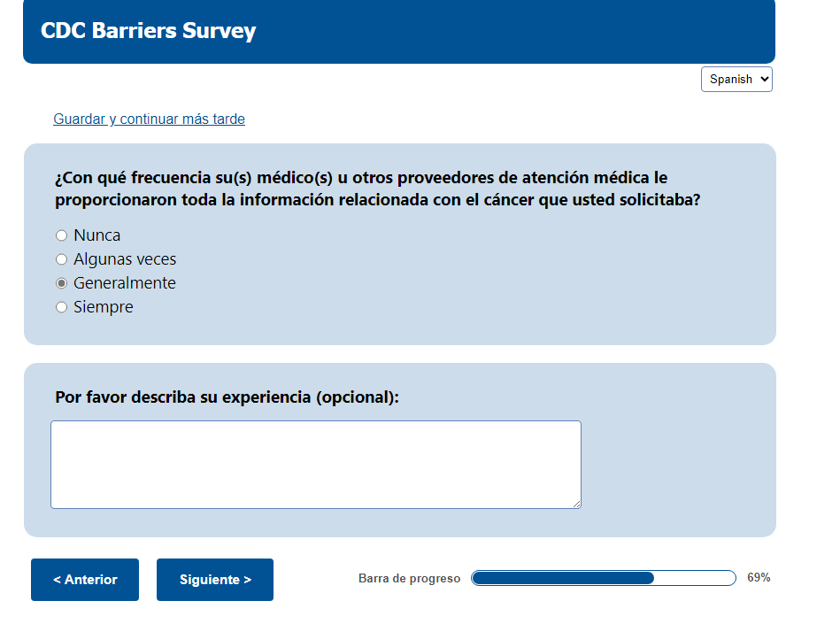Pick the Siempre radio circle
Screen dimensions: 840x624
pos(61,307)
